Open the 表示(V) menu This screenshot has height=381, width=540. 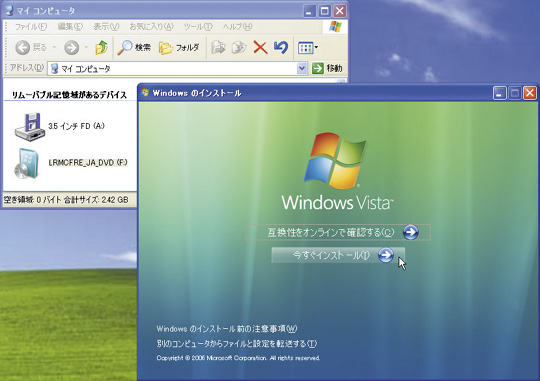click(106, 27)
